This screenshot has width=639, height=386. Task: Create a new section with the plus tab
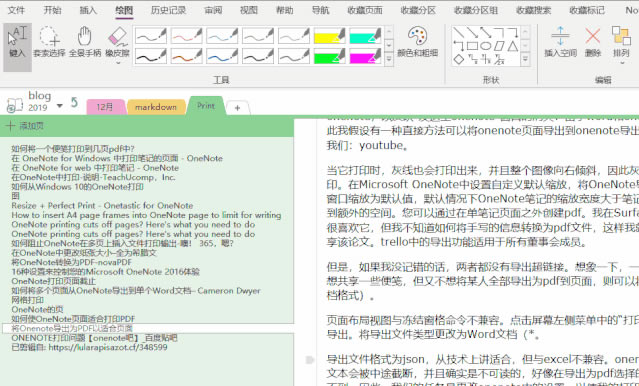(237, 108)
